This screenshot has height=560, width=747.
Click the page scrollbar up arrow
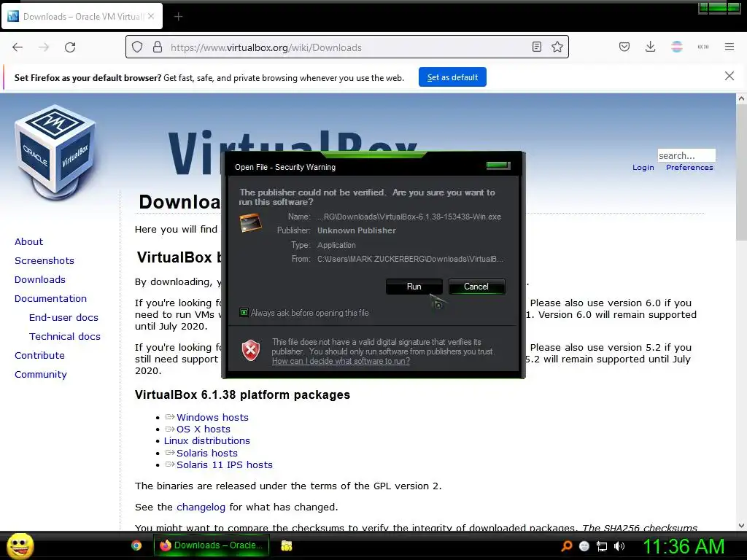coord(741,98)
